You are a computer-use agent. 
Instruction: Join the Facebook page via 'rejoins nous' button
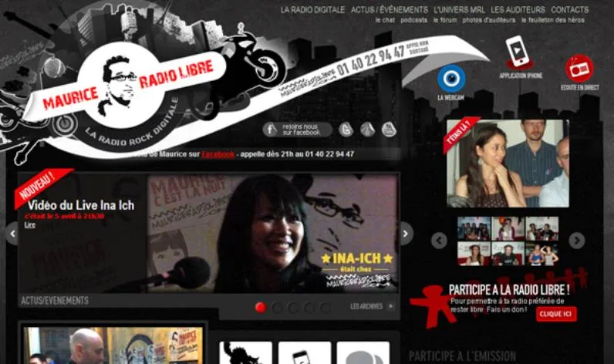(298, 130)
